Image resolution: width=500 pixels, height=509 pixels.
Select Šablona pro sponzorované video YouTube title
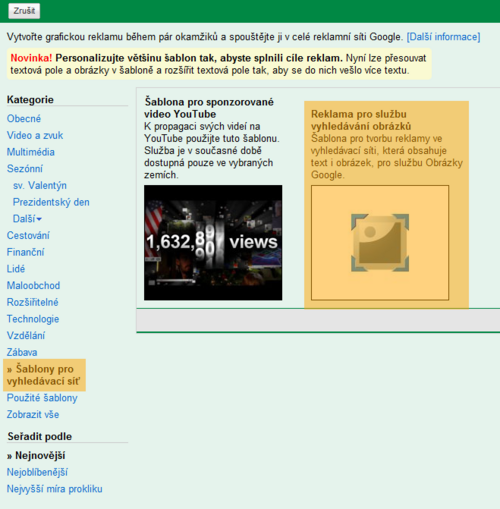[209, 108]
